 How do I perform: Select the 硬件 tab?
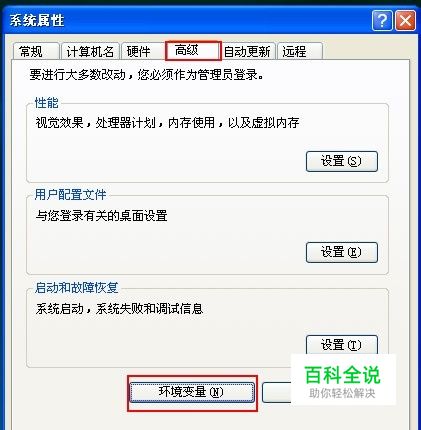pyautogui.click(x=143, y=51)
